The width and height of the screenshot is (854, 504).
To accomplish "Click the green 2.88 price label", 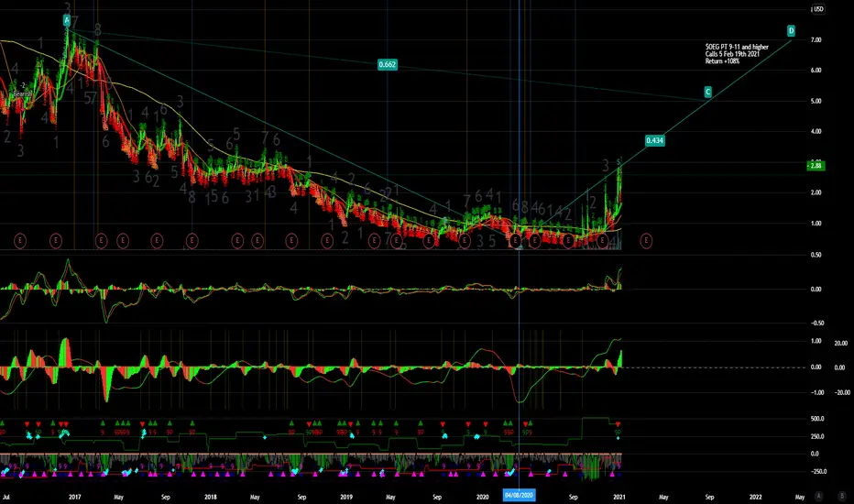I will pos(816,166).
